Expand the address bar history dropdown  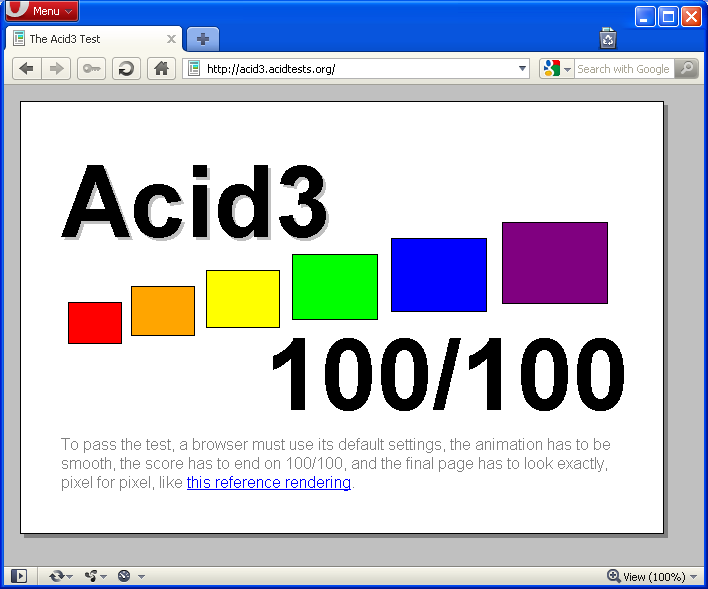522,69
